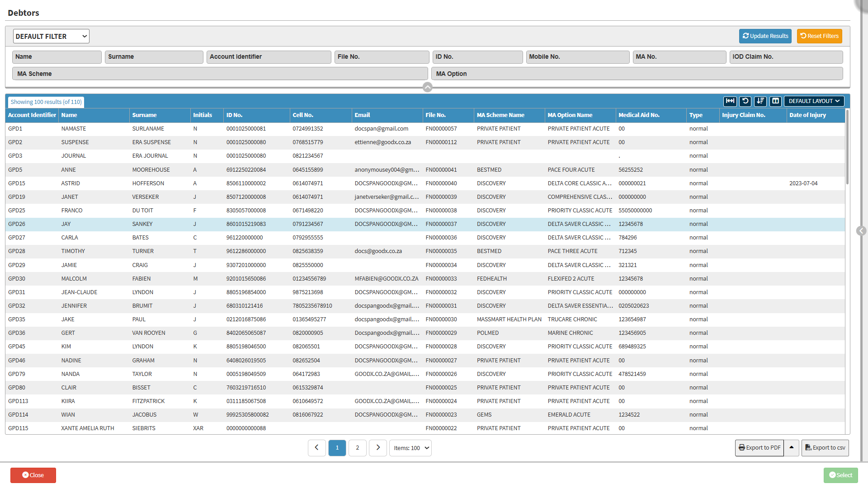Open the column chooser icon

coord(775,101)
